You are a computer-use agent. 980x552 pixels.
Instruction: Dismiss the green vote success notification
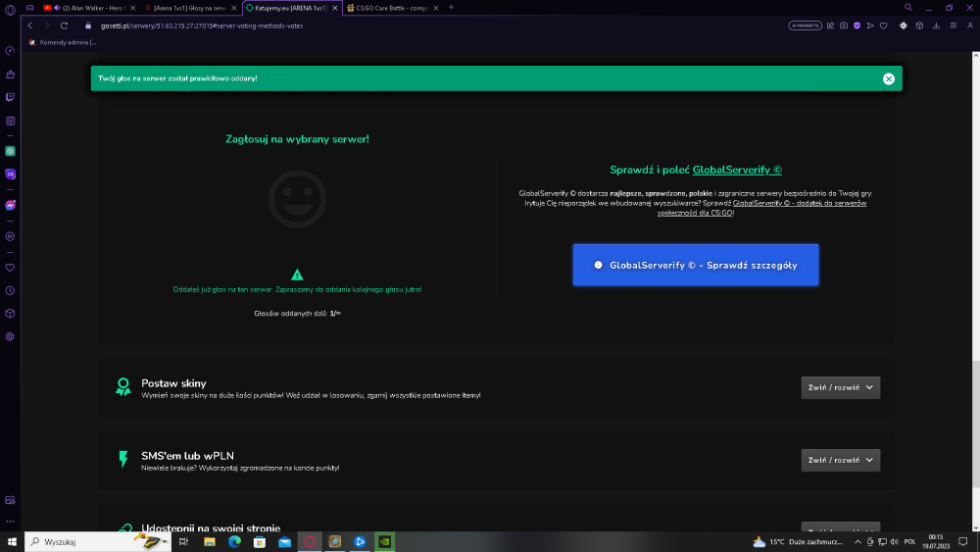[888, 78]
